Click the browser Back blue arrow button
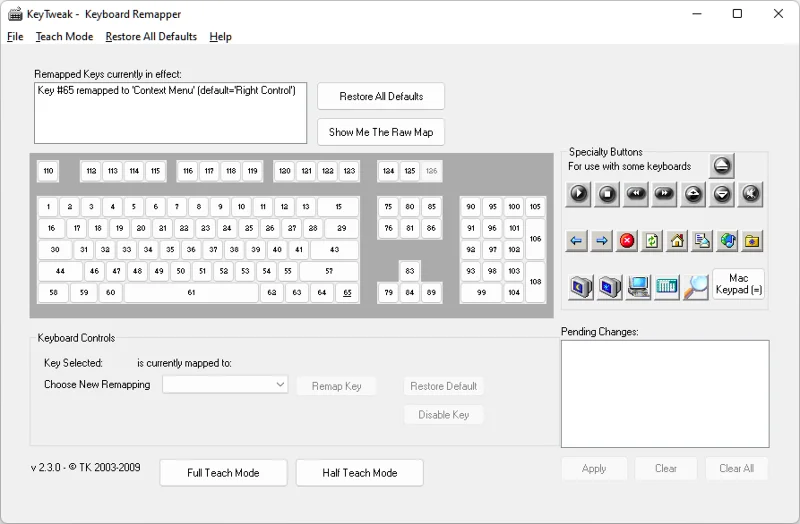This screenshot has height=524, width=800. (x=576, y=240)
